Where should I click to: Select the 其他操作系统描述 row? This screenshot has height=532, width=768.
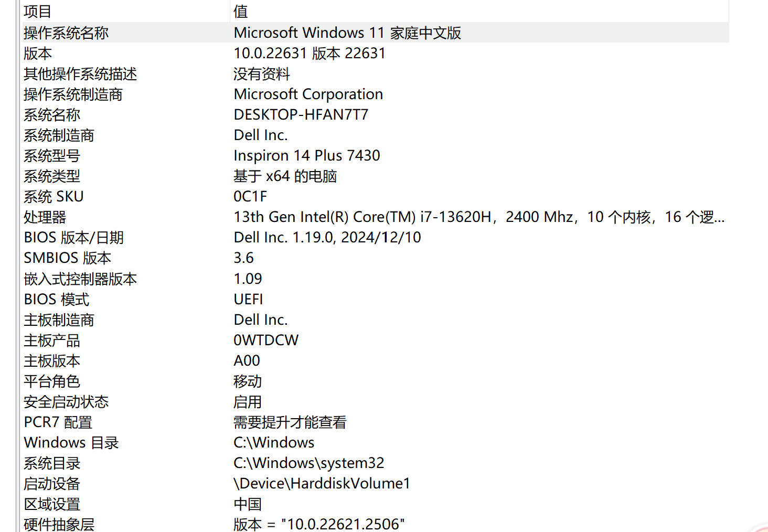[80, 74]
